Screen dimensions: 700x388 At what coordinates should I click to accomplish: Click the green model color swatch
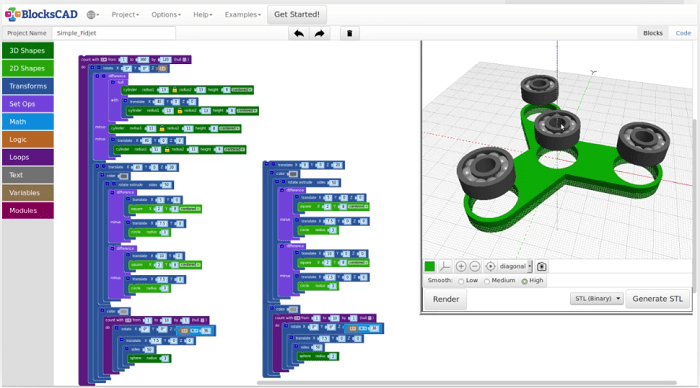pos(429,267)
